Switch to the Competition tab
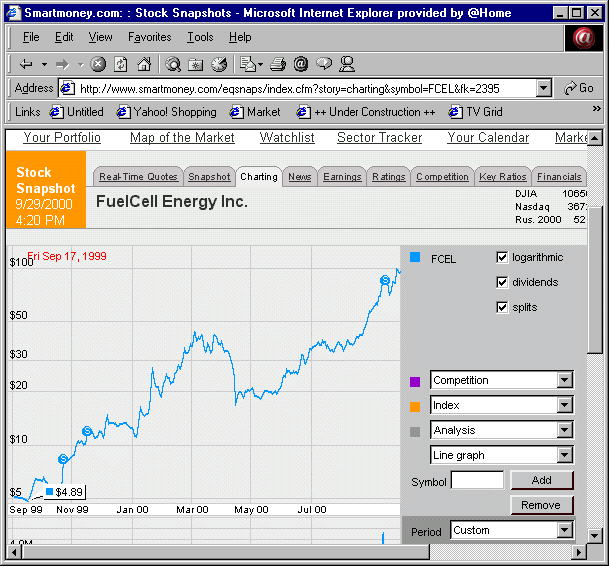 pos(442,177)
